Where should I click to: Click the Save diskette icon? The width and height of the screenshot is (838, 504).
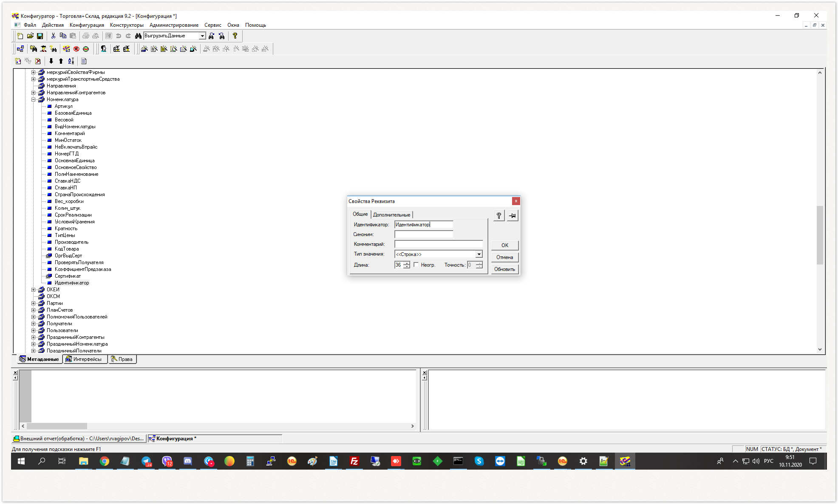coord(40,36)
